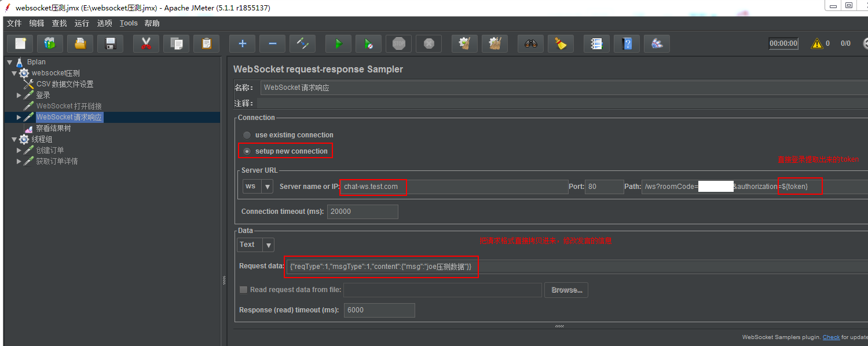
Task: Start test without pauses icon
Action: click(x=368, y=43)
